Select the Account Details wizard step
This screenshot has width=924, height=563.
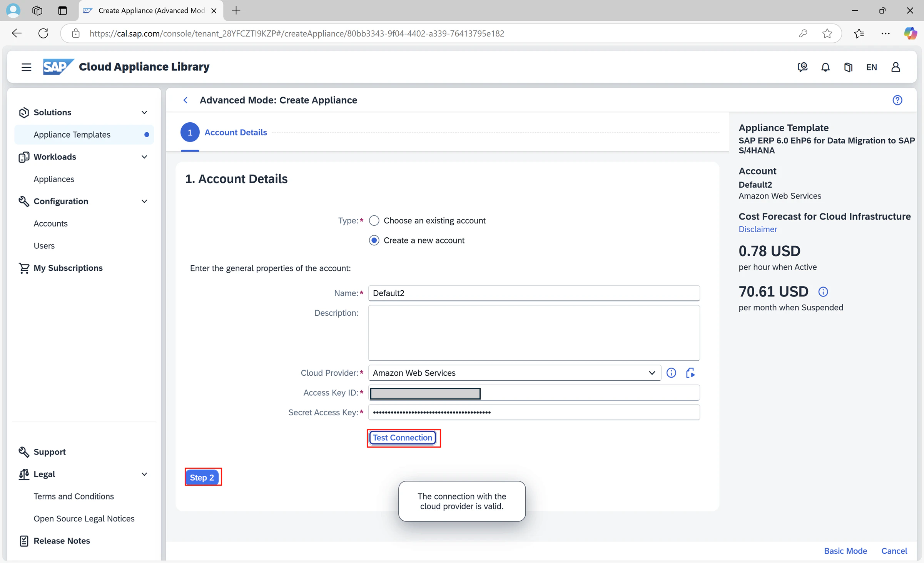[x=224, y=132]
